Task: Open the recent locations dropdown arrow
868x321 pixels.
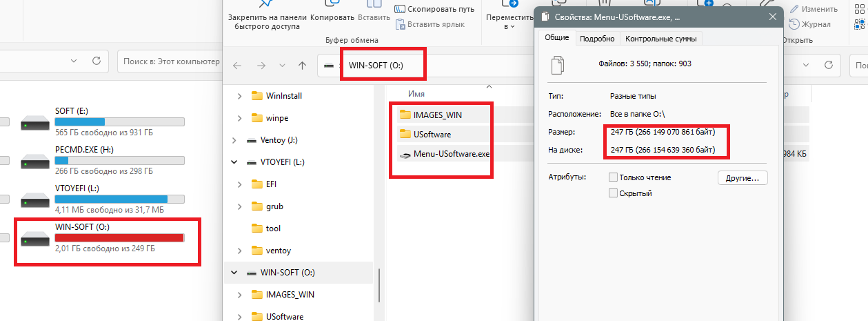Action: coord(282,66)
